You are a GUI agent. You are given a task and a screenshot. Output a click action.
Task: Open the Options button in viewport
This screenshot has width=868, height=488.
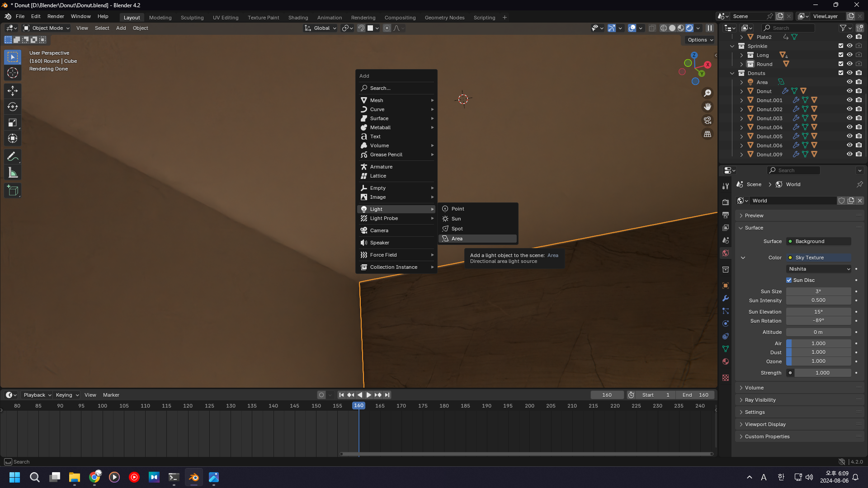(700, 40)
